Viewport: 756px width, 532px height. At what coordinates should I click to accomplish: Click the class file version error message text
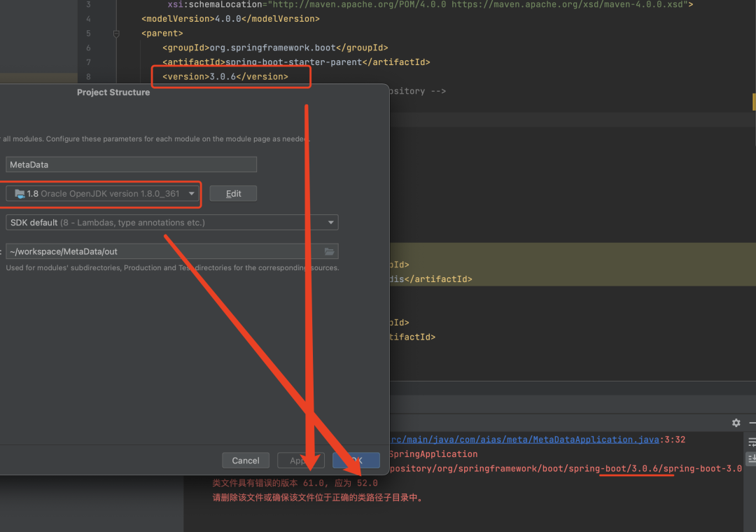tap(295, 483)
